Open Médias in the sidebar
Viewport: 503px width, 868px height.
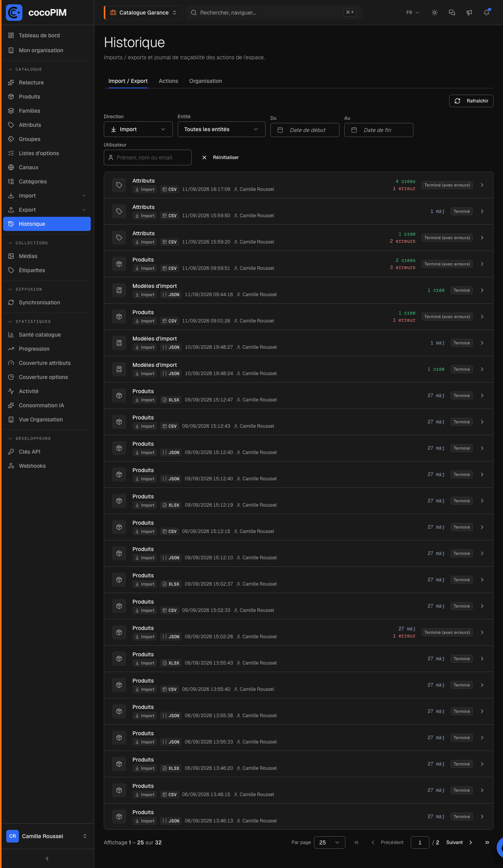[47, 256]
